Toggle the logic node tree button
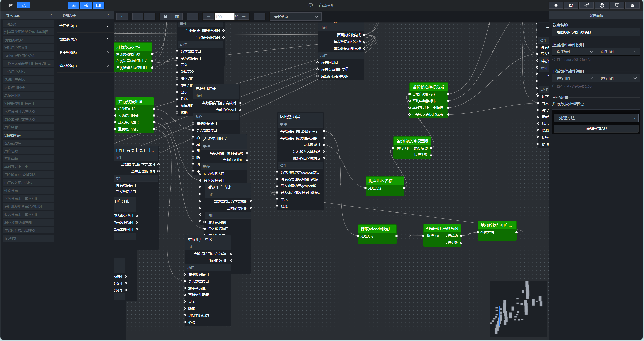This screenshot has width=644, height=341. click(x=86, y=5)
